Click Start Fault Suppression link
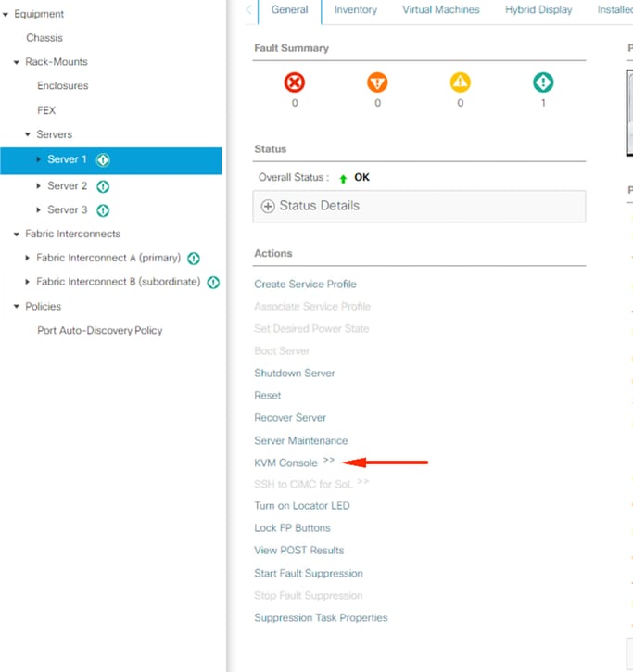Viewport: 633px width, 672px height. click(x=309, y=574)
